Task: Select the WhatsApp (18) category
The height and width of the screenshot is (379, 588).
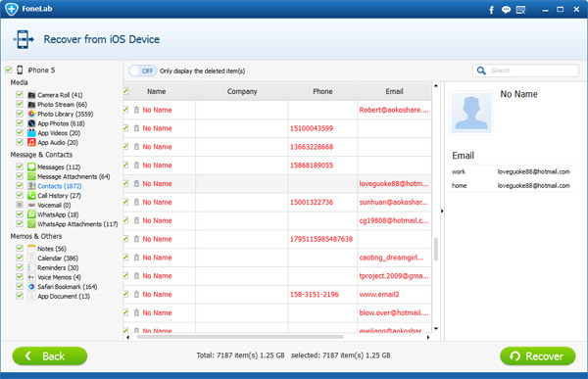Action: [x=58, y=214]
